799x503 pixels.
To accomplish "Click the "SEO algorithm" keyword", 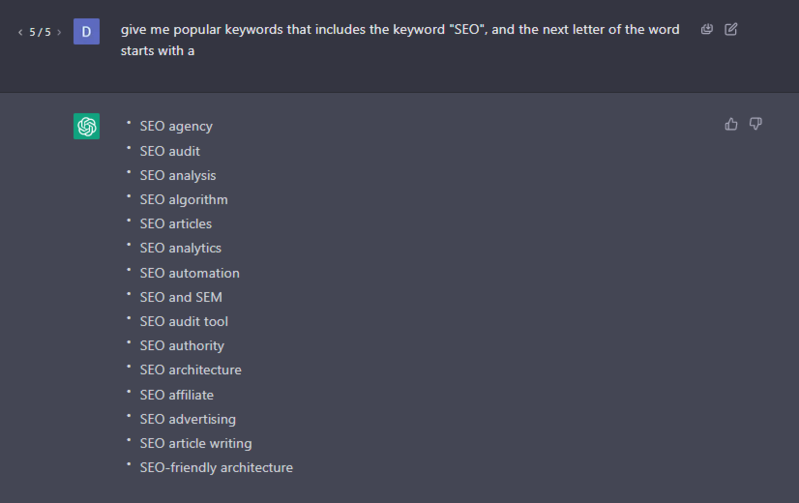I will [x=184, y=200].
